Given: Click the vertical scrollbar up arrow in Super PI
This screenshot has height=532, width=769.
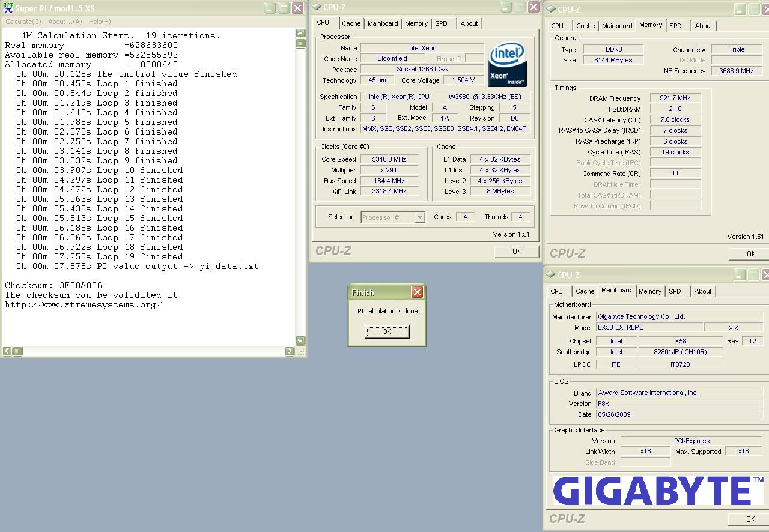Looking at the screenshot, I should coord(300,34).
